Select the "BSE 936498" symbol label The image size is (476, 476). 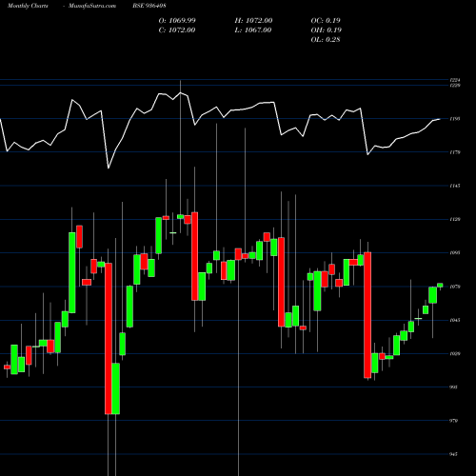coord(149,6)
